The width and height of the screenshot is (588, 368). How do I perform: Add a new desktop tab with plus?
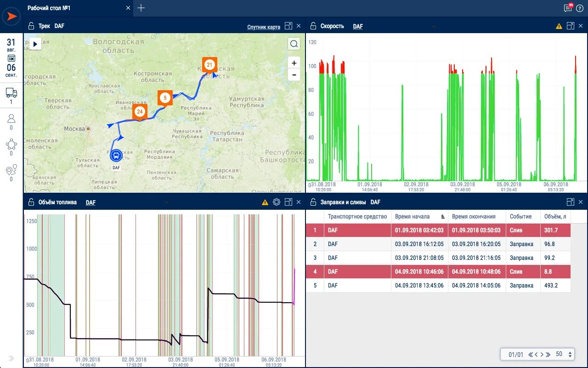pyautogui.click(x=141, y=8)
